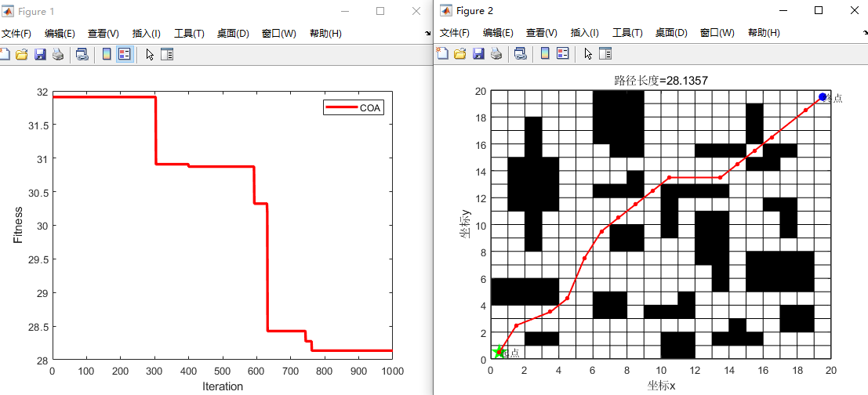This screenshot has height=395, width=868.
Task: Select the plot title 路径长度=28.1357
Action: (x=661, y=81)
